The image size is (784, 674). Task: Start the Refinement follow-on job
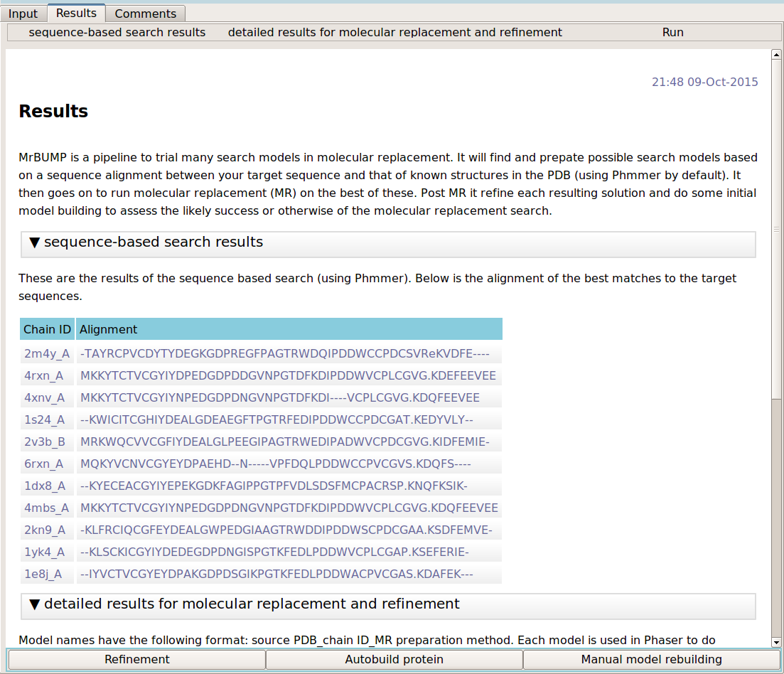tap(137, 659)
